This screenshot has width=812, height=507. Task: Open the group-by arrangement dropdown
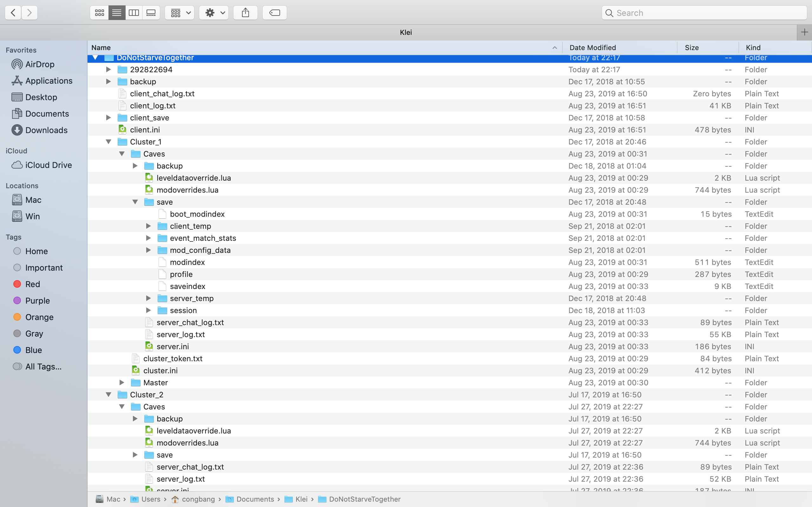tap(180, 13)
